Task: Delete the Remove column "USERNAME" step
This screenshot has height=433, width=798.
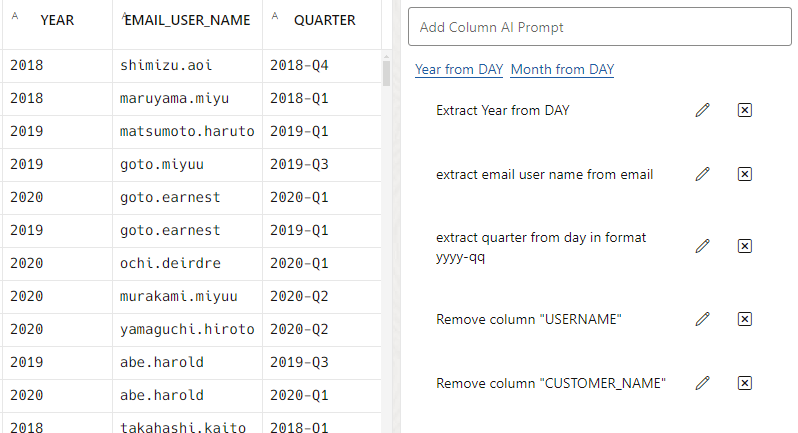Action: (x=745, y=319)
